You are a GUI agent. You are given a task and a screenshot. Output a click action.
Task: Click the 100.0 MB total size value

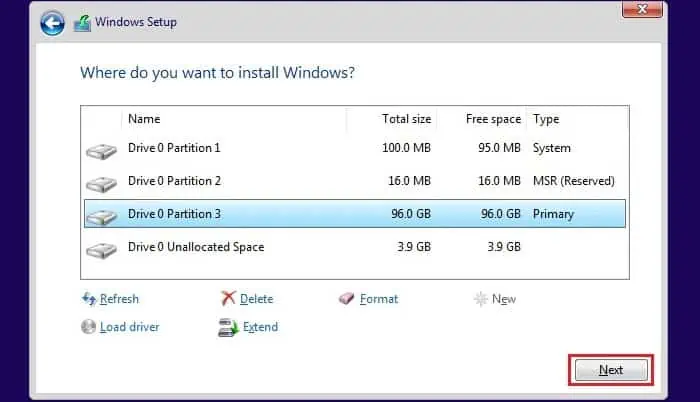(x=406, y=148)
